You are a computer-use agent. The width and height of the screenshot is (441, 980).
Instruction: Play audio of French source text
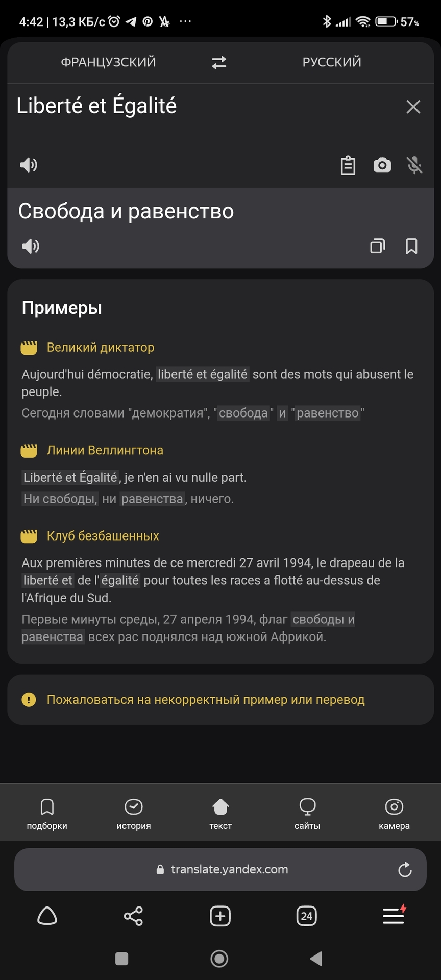29,165
